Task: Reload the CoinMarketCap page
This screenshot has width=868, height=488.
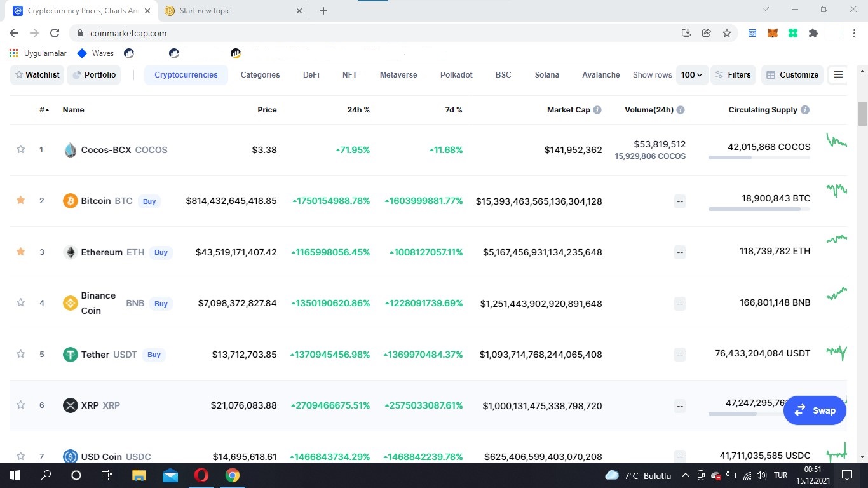Action: click(55, 33)
